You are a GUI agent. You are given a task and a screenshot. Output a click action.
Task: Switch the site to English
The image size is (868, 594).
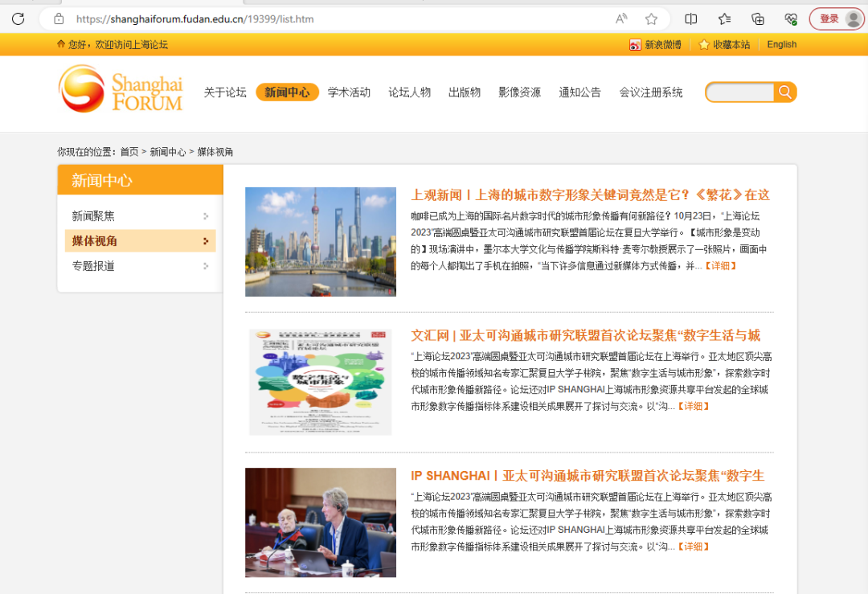pyautogui.click(x=781, y=44)
